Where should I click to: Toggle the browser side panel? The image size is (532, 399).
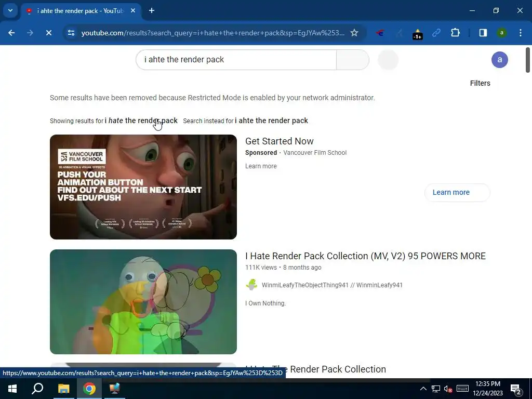[483, 33]
